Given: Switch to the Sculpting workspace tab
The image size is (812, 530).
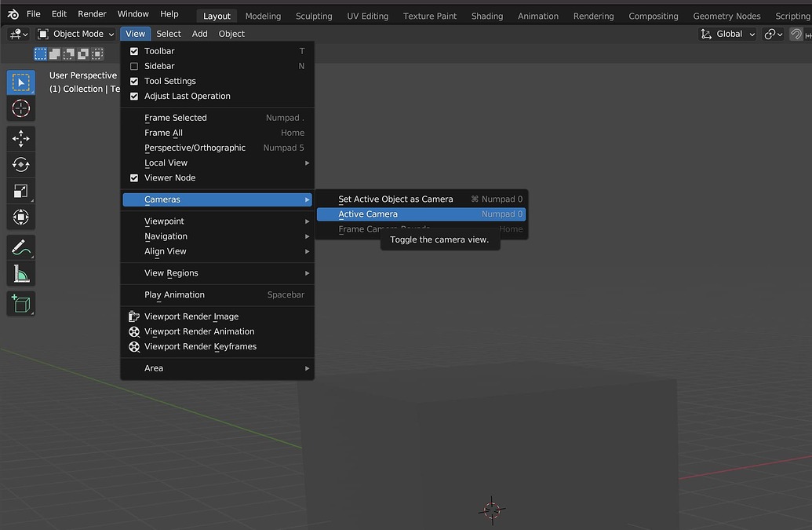Looking at the screenshot, I should (x=314, y=16).
